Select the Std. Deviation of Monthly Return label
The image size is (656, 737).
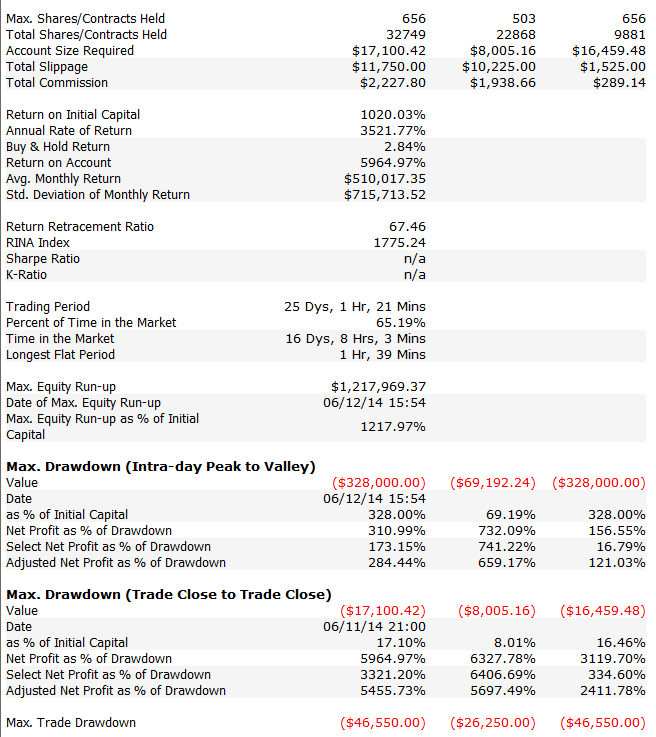tap(98, 195)
